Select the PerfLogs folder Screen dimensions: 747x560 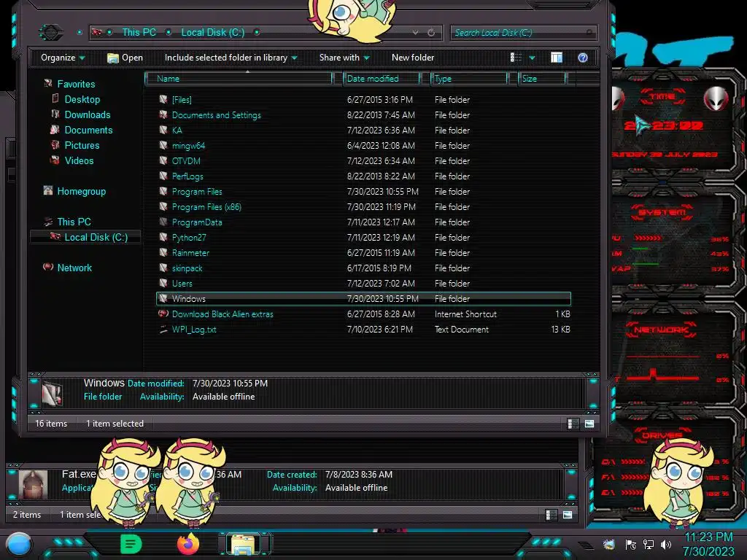187,176
